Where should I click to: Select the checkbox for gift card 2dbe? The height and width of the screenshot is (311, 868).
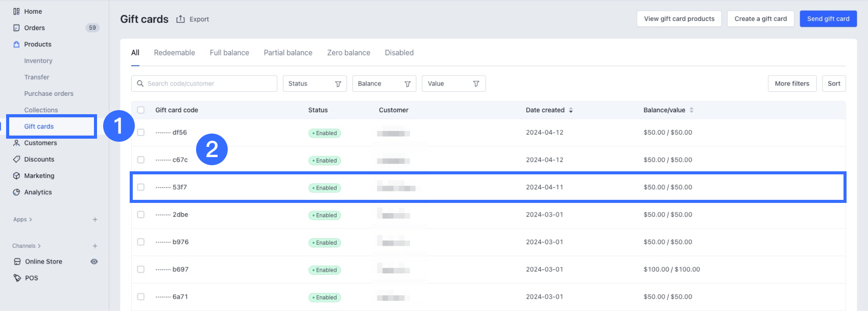click(141, 215)
